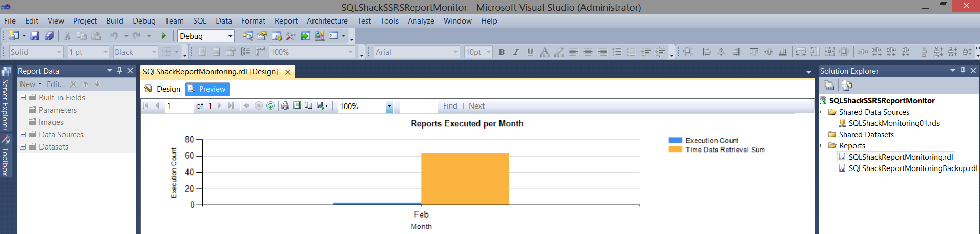Click the Export save icon in preview toolbar
Viewport: 980px width, 234px height.
(x=321, y=106)
